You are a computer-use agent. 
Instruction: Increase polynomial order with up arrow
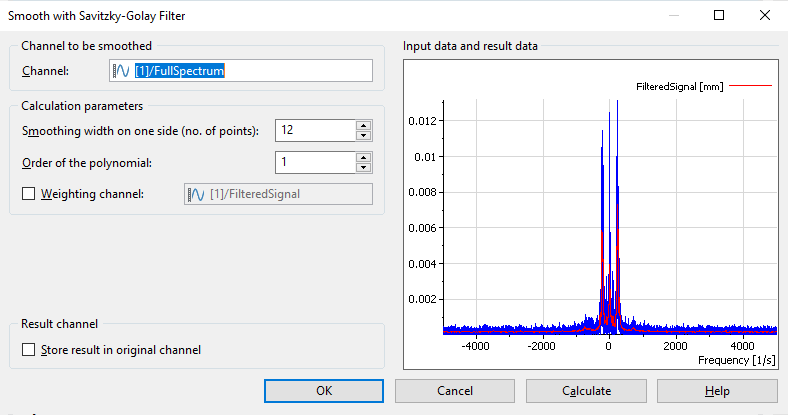coord(363,157)
